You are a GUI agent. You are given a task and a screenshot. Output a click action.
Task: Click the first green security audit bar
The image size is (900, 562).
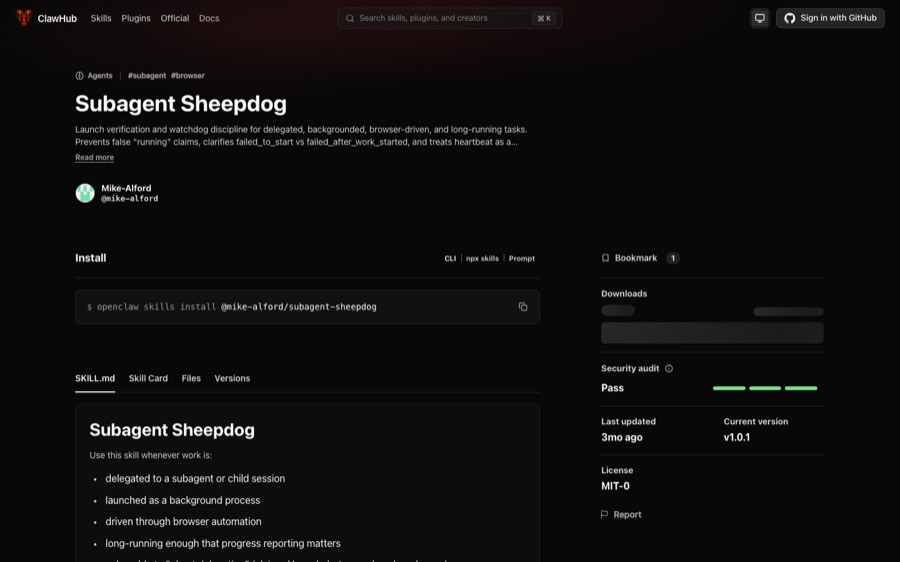click(x=729, y=388)
